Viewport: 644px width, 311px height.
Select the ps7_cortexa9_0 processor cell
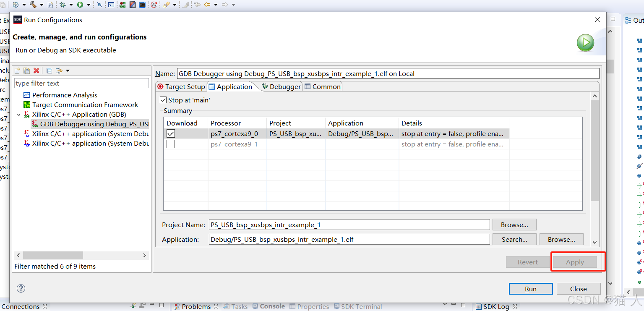coord(237,134)
